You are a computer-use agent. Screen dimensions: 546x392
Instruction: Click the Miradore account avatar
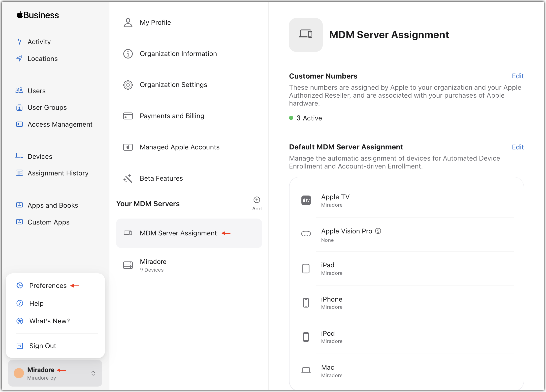tap(19, 373)
